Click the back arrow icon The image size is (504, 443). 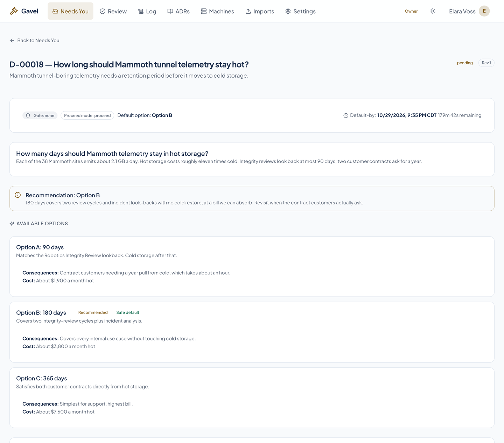click(12, 41)
